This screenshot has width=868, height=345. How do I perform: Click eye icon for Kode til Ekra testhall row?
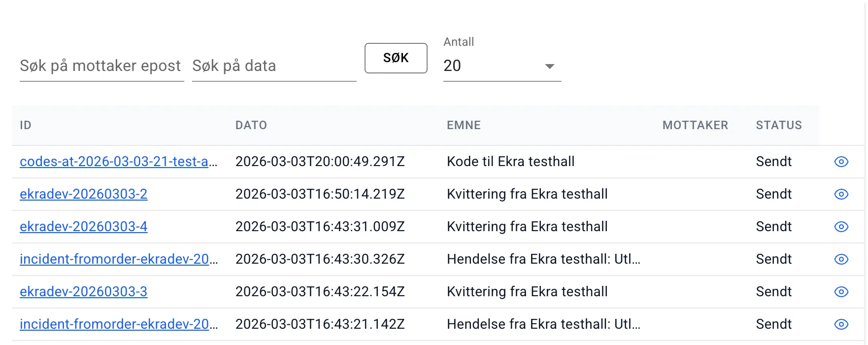point(841,162)
